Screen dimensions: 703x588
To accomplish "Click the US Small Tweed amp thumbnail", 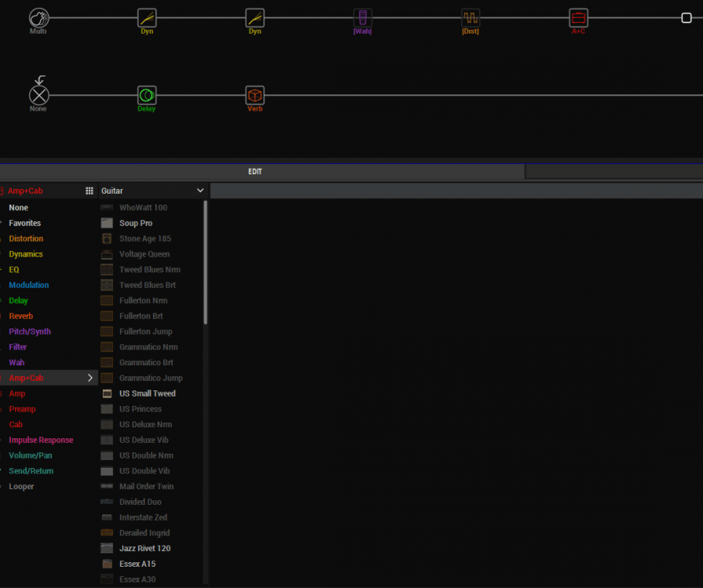I will [x=107, y=394].
